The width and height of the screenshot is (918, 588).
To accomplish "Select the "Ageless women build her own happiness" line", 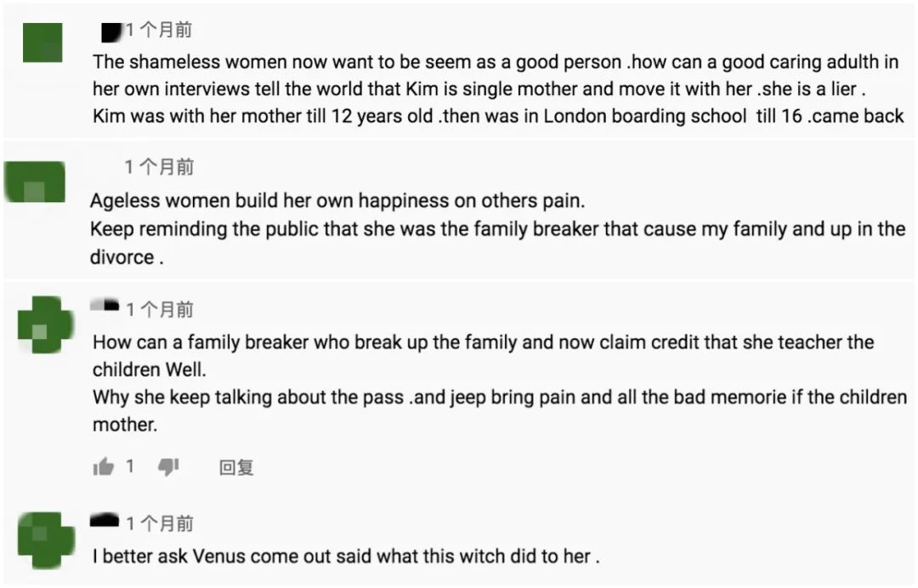I will tap(338, 201).
